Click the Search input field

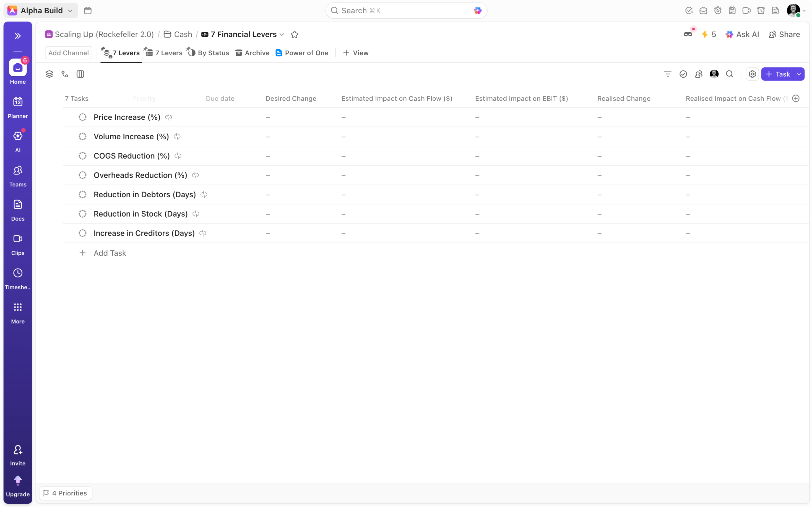(x=403, y=11)
